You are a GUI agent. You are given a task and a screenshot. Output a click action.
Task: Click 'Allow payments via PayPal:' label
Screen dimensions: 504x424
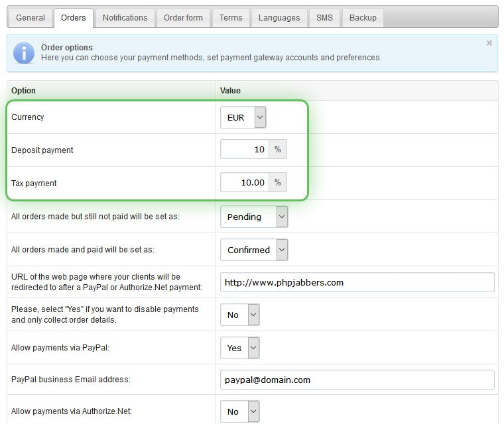(60, 348)
